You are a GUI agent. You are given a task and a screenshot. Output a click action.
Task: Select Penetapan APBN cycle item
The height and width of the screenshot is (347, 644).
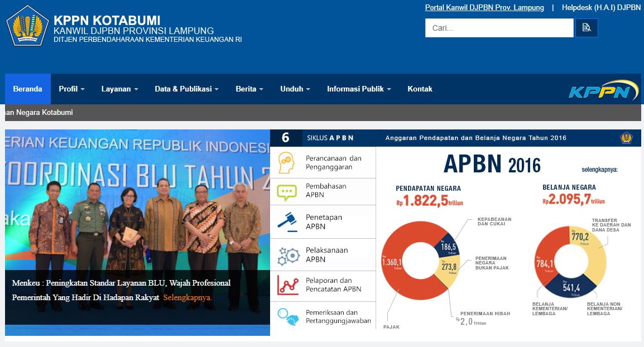click(x=323, y=221)
